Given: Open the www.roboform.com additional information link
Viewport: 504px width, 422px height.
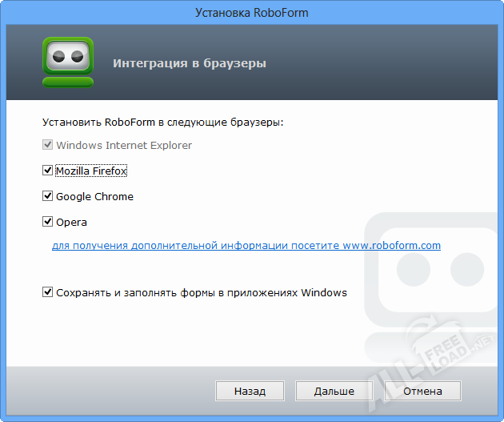Looking at the screenshot, I should point(246,246).
